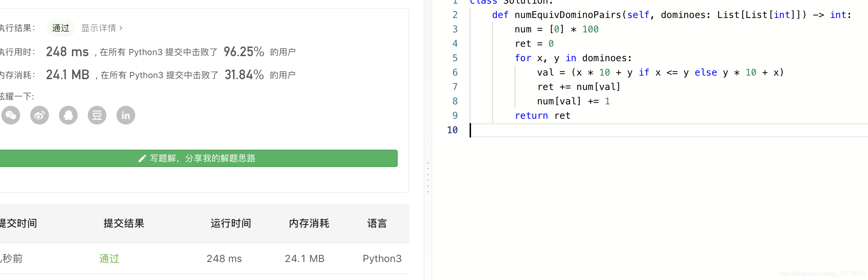Click numEquivDominoPairs function name
868x280 pixels.
tap(568, 15)
